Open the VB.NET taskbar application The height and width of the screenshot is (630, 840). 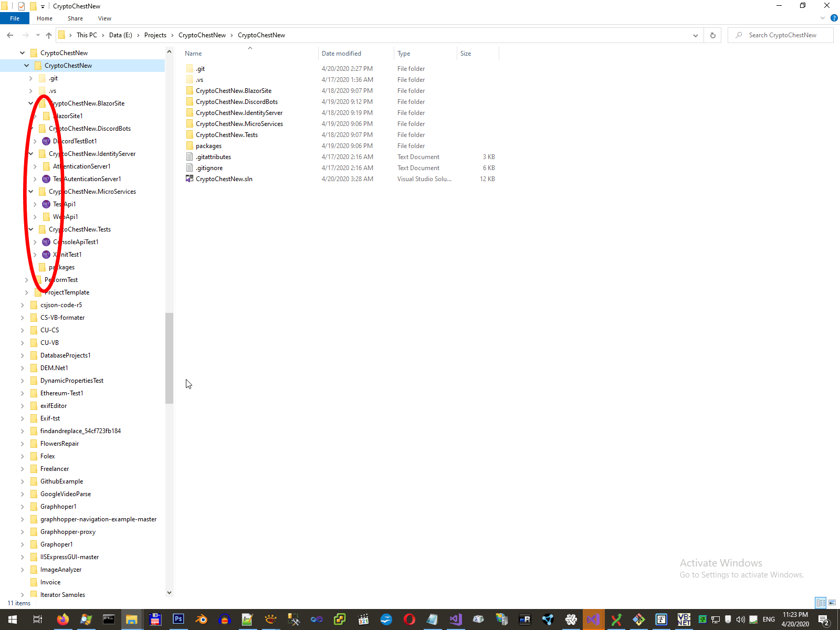pos(684,619)
